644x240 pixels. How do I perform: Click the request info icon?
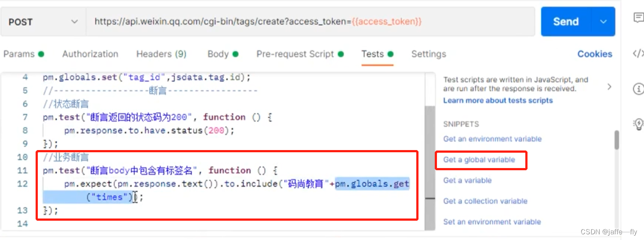[638, 89]
